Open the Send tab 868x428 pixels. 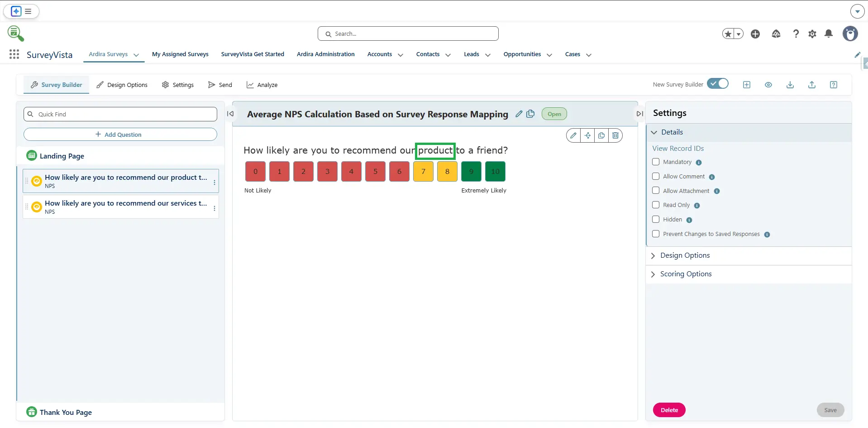click(x=220, y=85)
